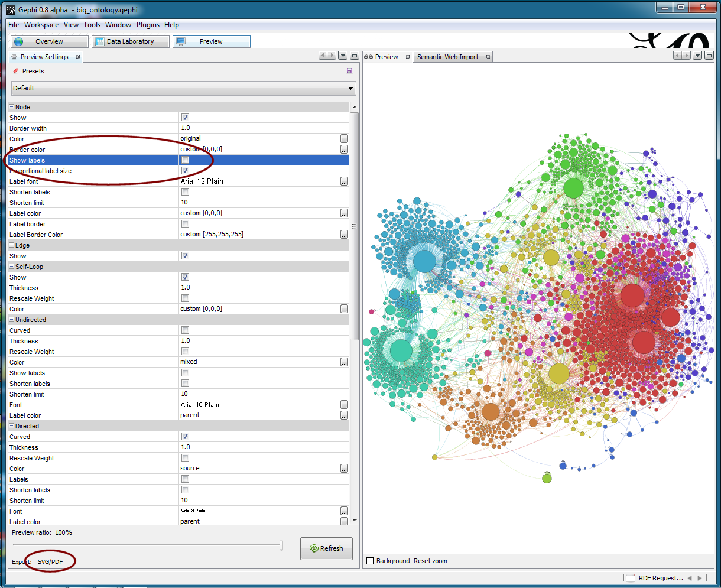Click the Node Border width value field
This screenshot has width=721, height=588.
(264, 128)
